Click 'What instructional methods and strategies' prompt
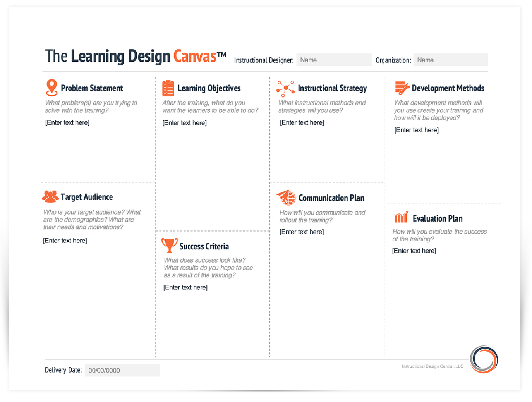This screenshot has height=402, width=532. tap(322, 107)
